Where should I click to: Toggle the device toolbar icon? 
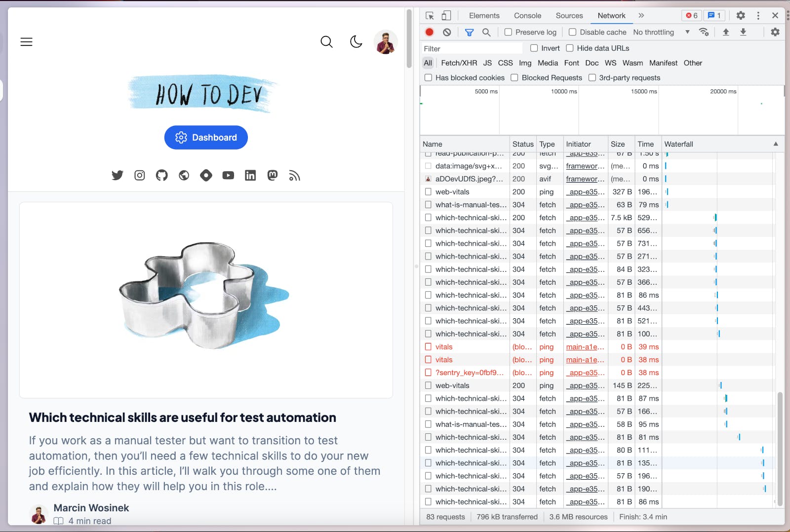446,16
